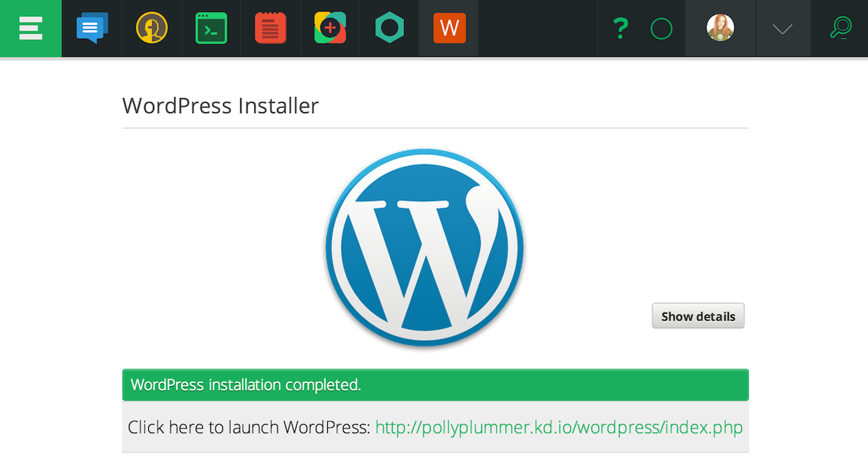Click the user avatar picture
868x468 pixels.
point(720,28)
